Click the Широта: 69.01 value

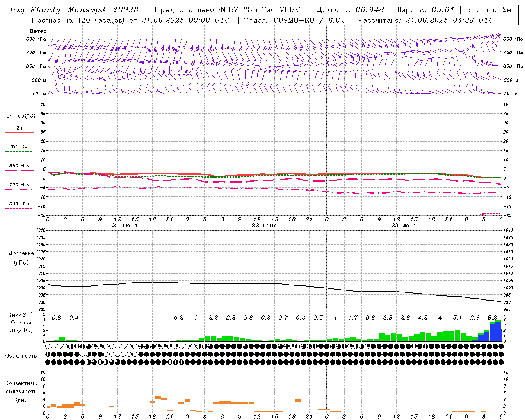(x=425, y=10)
